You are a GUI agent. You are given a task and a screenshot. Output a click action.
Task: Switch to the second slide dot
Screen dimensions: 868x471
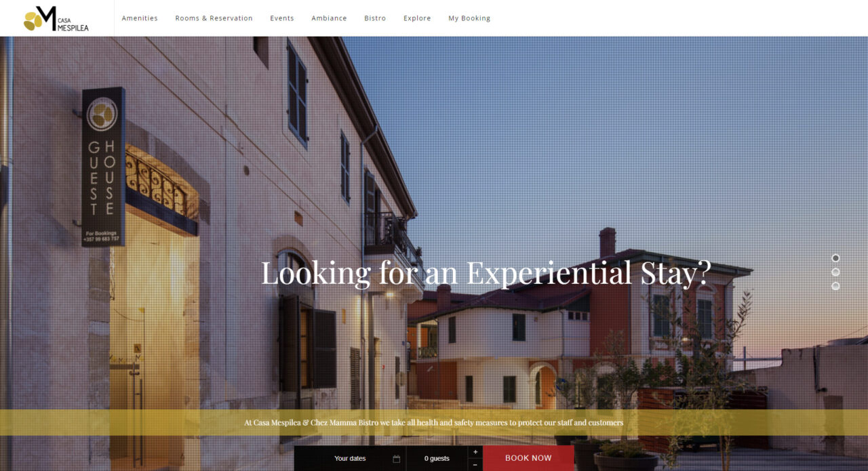(x=835, y=272)
